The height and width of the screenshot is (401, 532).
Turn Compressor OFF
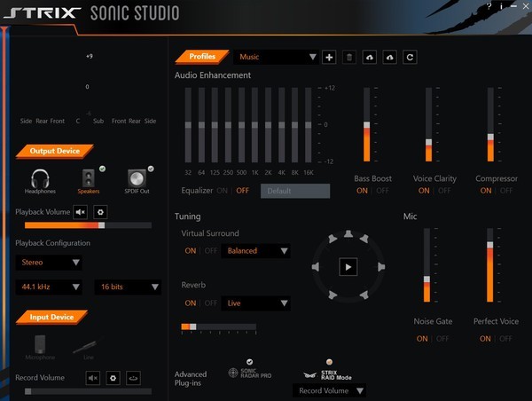(506, 191)
